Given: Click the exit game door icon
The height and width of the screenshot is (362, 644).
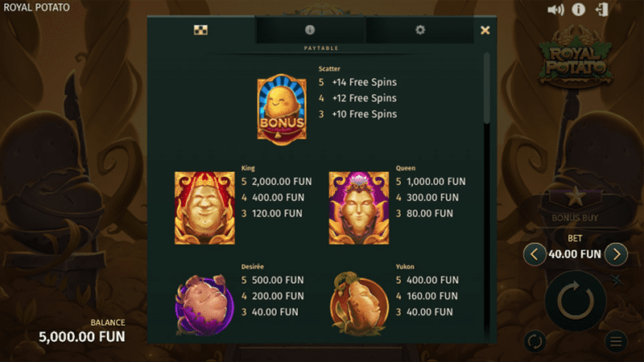Looking at the screenshot, I should (x=601, y=10).
